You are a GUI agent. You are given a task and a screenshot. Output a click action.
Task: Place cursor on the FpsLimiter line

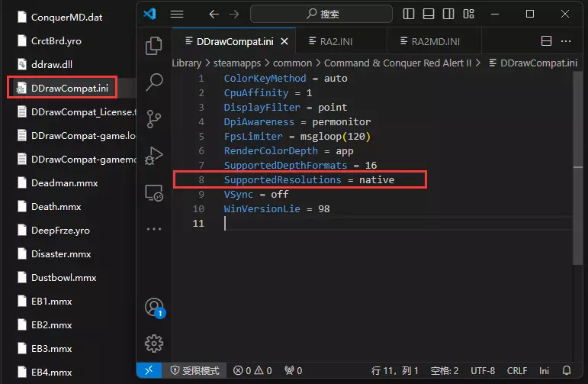click(x=297, y=136)
